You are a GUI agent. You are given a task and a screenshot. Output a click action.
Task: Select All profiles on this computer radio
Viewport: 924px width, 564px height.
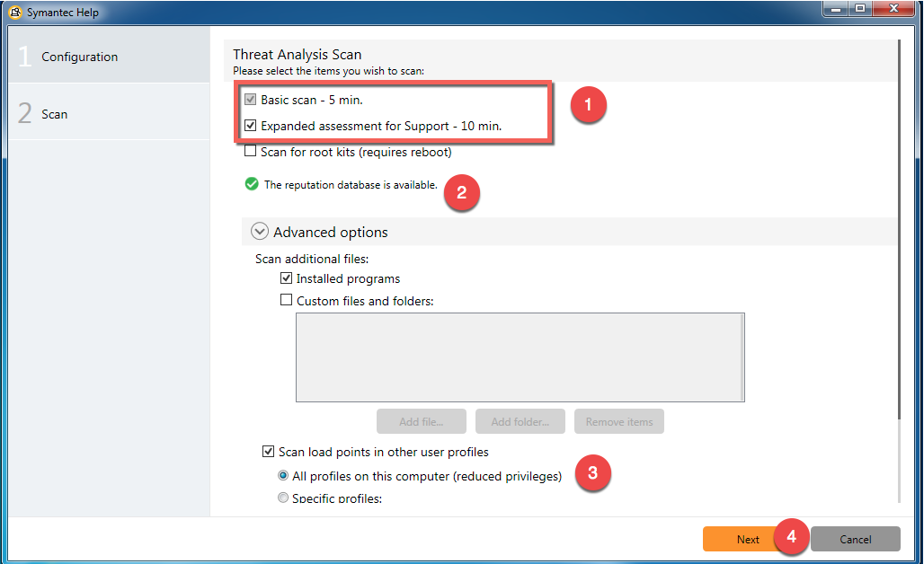[283, 476]
